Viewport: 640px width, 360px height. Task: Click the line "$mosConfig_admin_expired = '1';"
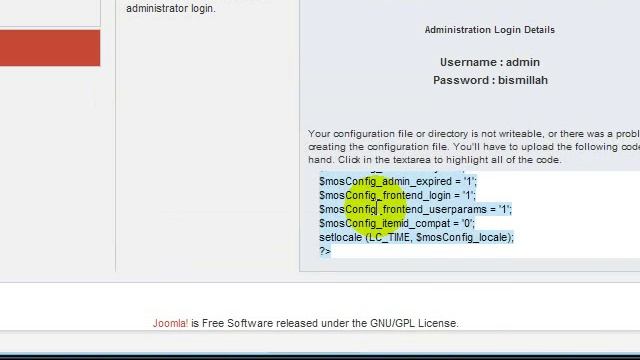pyautogui.click(x=398, y=181)
